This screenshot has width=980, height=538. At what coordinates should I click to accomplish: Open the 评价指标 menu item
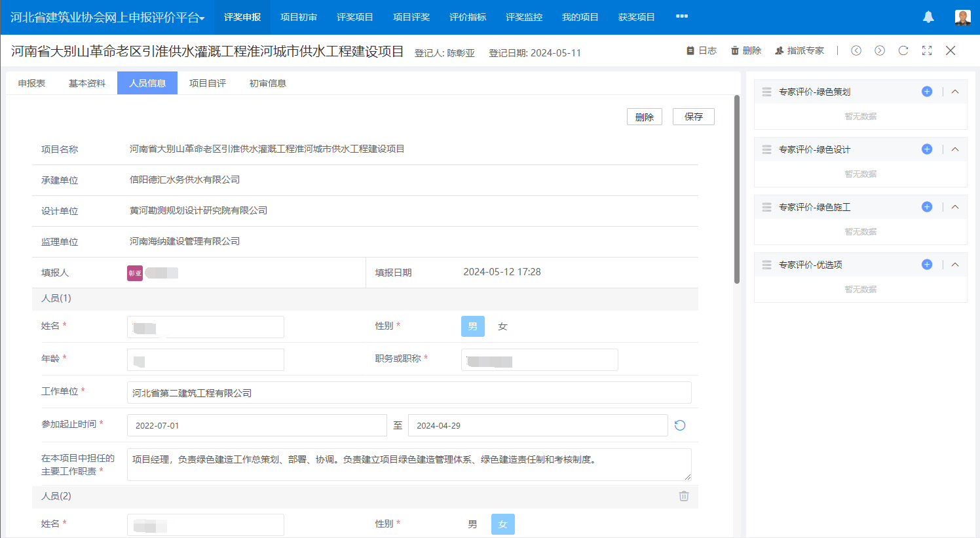tap(468, 17)
